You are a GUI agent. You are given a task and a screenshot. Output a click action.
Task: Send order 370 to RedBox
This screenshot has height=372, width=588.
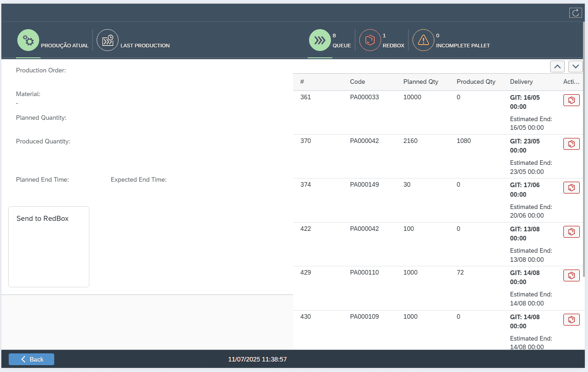[571, 144]
